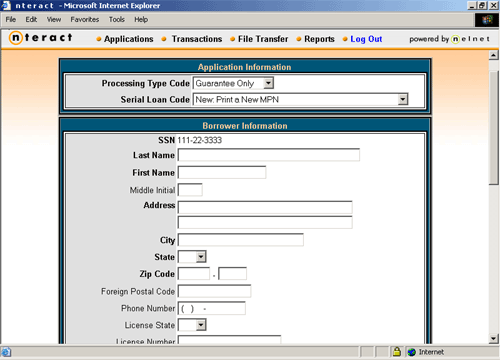Viewport: 500px width, 360px height.
Task: Click the scroll down arrow
Action: (494, 339)
